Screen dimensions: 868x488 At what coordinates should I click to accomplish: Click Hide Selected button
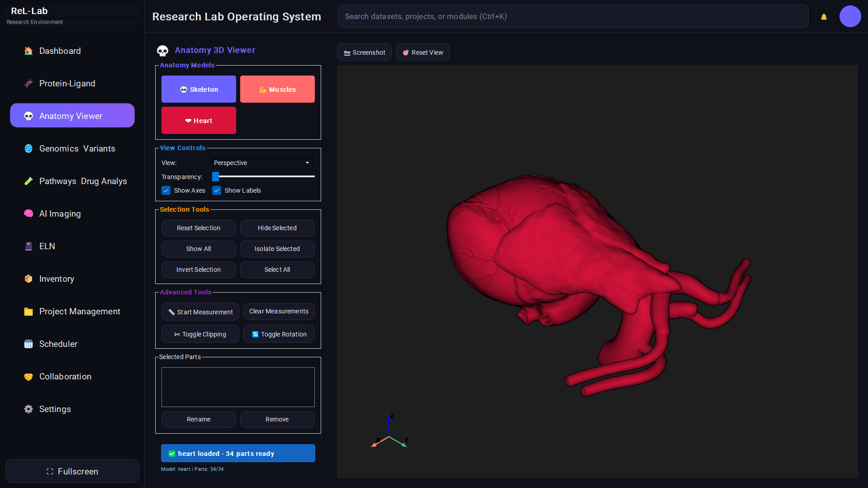[277, 228]
